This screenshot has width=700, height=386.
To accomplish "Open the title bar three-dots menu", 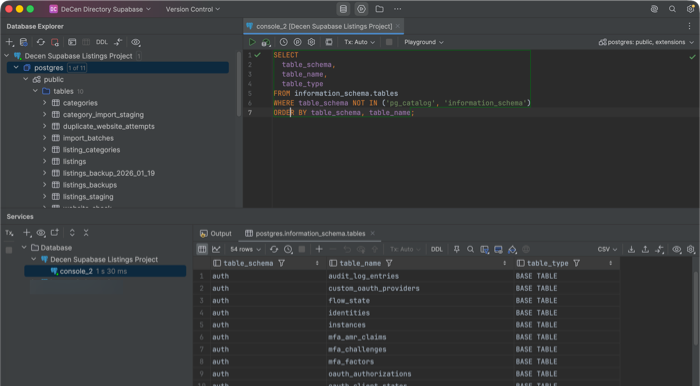I will 398,9.
